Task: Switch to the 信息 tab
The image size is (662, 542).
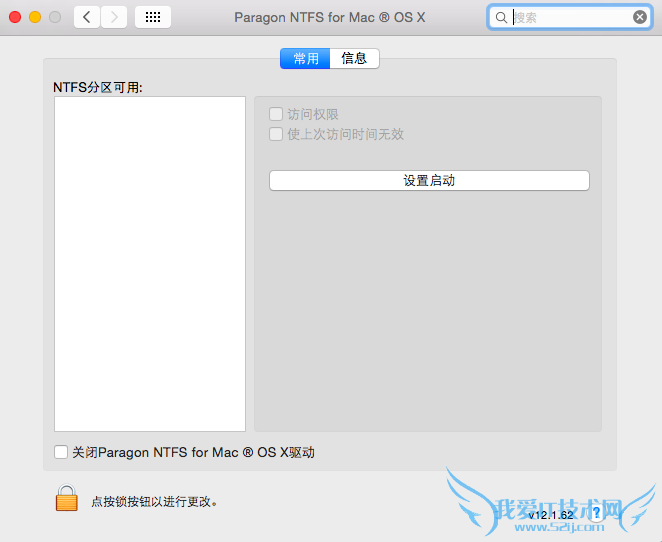Action: [355, 58]
